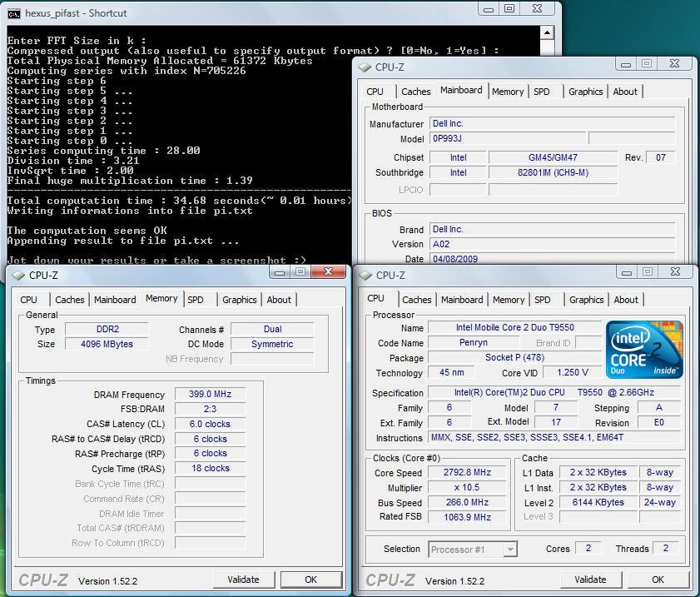
Task: Switch to About tab in Memory window
Action: click(x=279, y=300)
